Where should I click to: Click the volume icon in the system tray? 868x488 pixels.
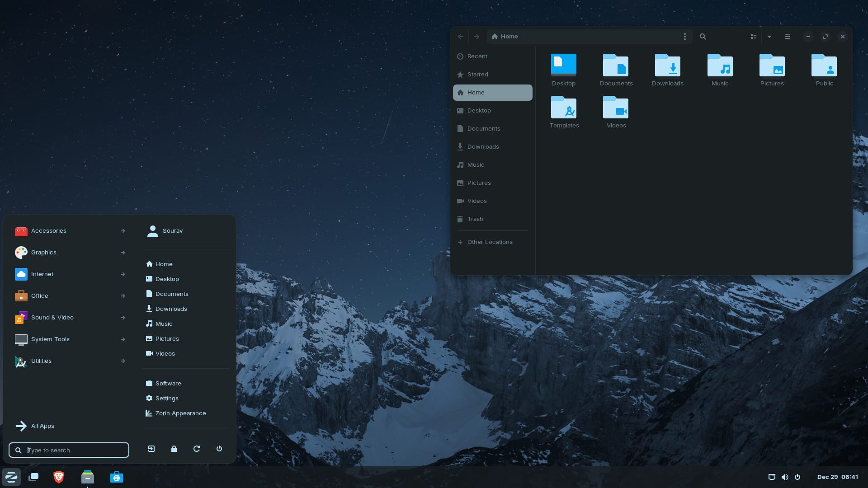(785, 477)
